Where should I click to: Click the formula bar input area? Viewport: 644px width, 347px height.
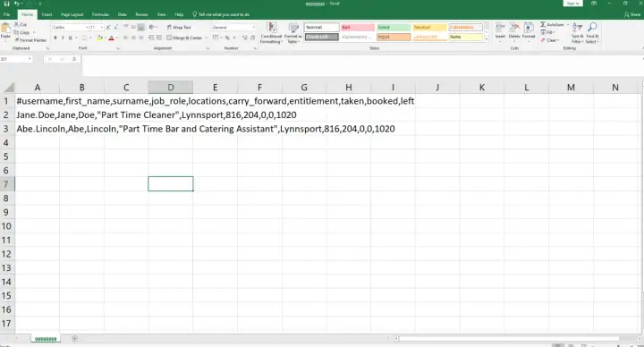361,65
